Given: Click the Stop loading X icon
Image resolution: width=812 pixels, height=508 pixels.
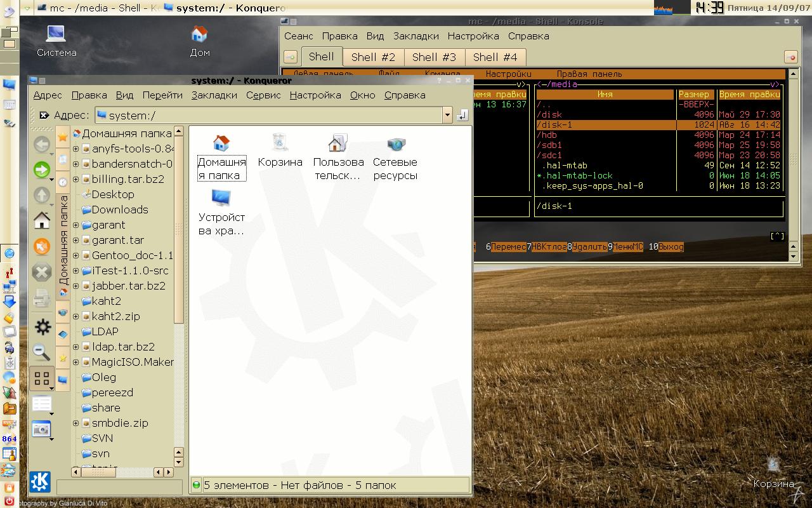Looking at the screenshot, I should click(42, 272).
